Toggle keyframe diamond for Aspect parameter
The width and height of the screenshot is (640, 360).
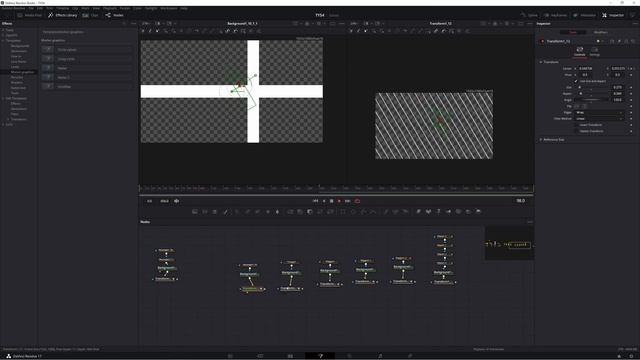[x=631, y=93]
